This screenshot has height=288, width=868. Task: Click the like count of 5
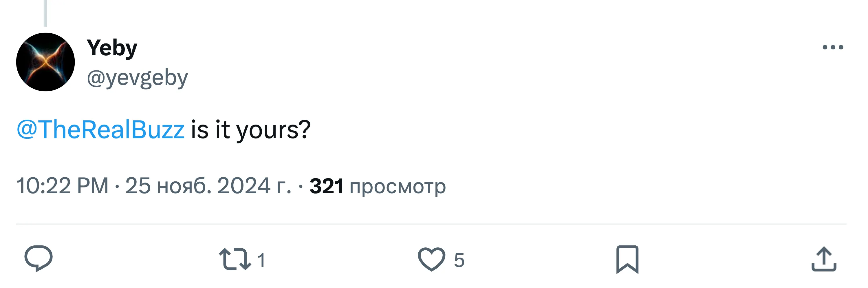[x=459, y=260]
